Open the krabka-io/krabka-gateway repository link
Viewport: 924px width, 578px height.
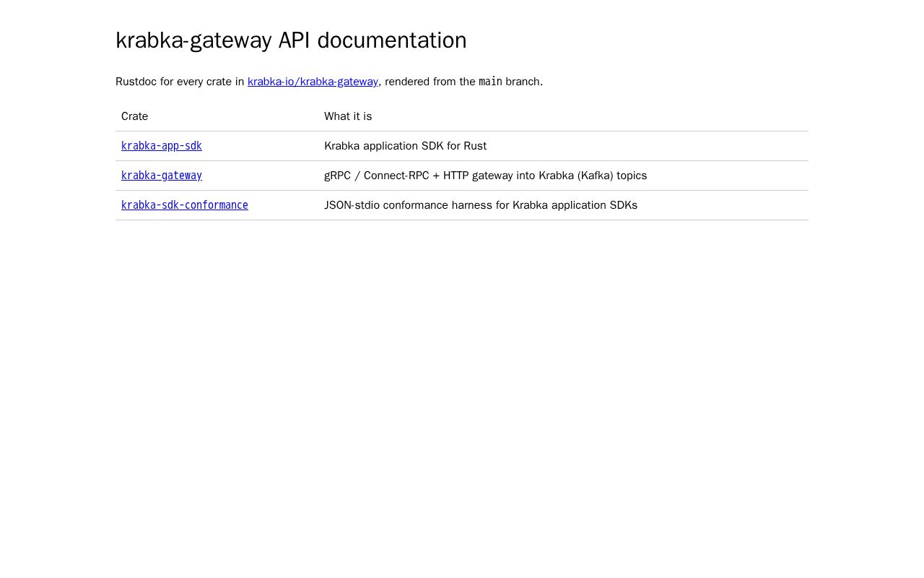(x=313, y=82)
